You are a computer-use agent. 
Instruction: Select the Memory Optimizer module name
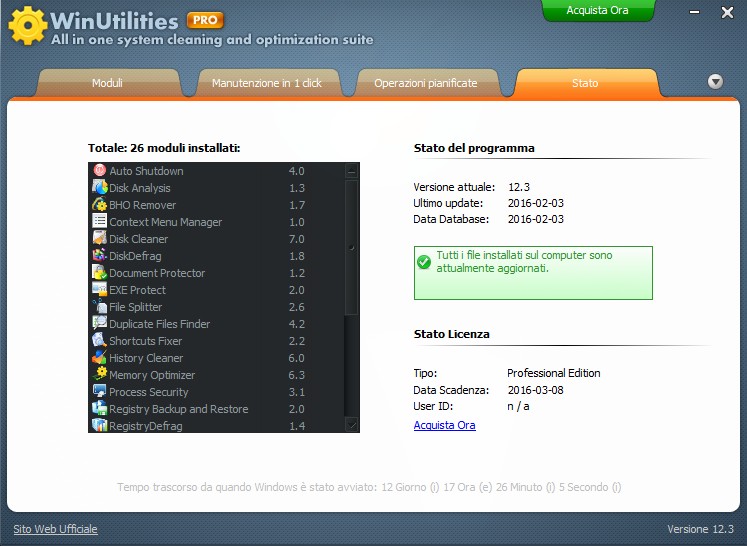tap(152, 375)
